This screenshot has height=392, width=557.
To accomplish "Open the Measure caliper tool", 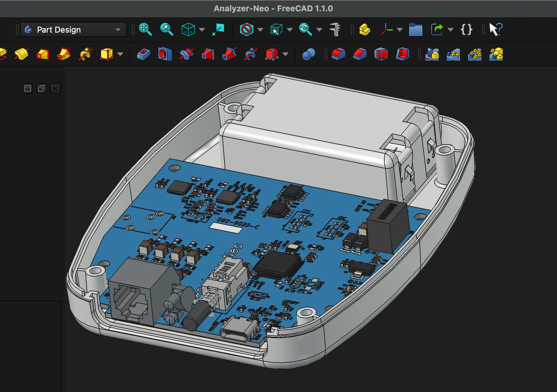I will pyautogui.click(x=335, y=29).
